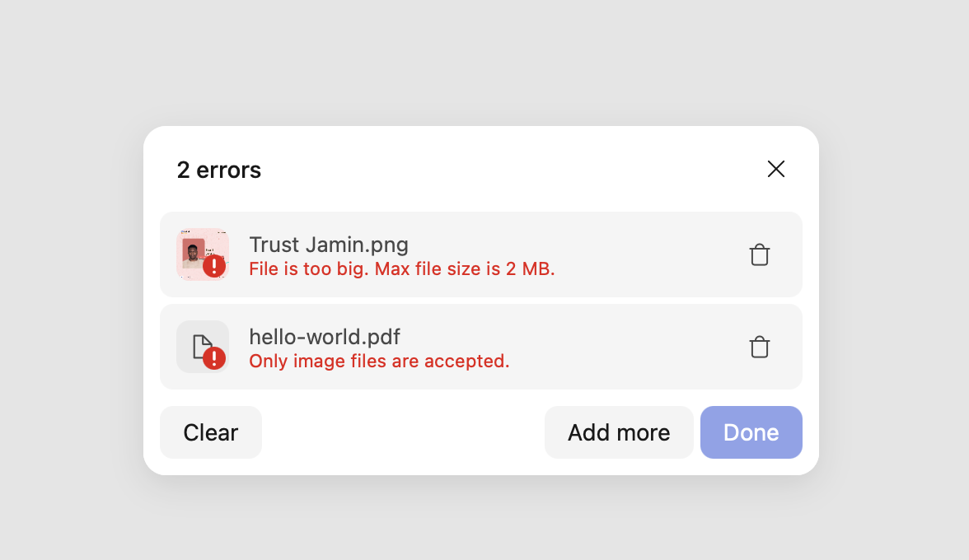The width and height of the screenshot is (969, 560).
Task: Click the 2 errors dialog title
Action: 218,170
